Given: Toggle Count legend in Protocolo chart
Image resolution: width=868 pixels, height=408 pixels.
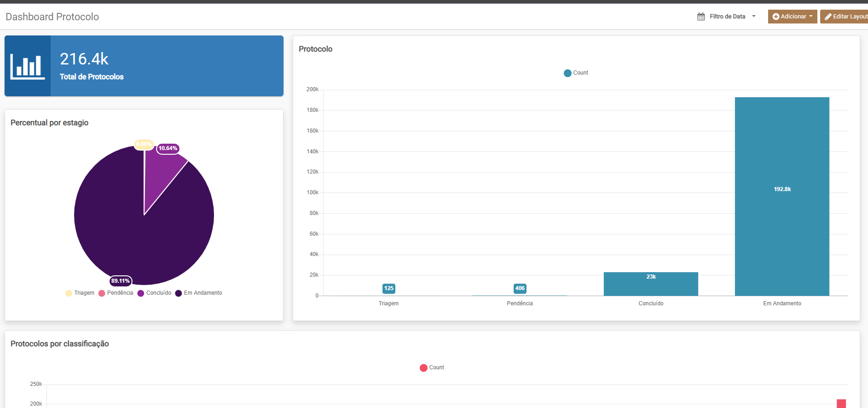Looking at the screenshot, I should 576,73.
